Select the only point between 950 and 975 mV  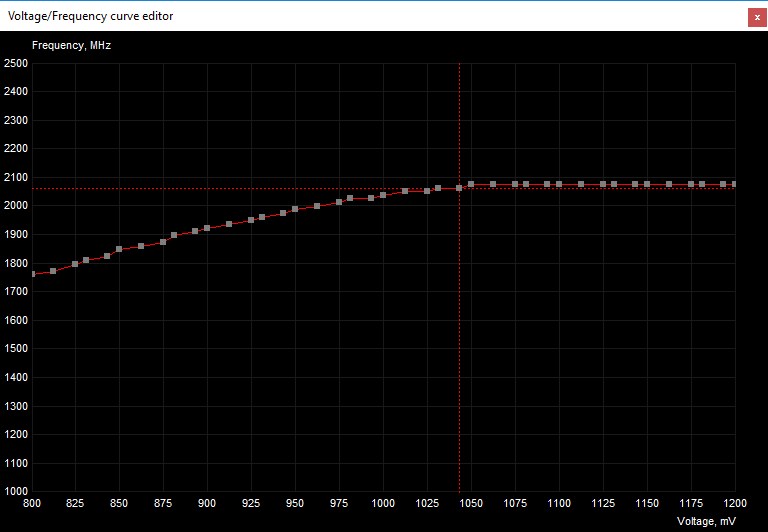tap(317, 206)
